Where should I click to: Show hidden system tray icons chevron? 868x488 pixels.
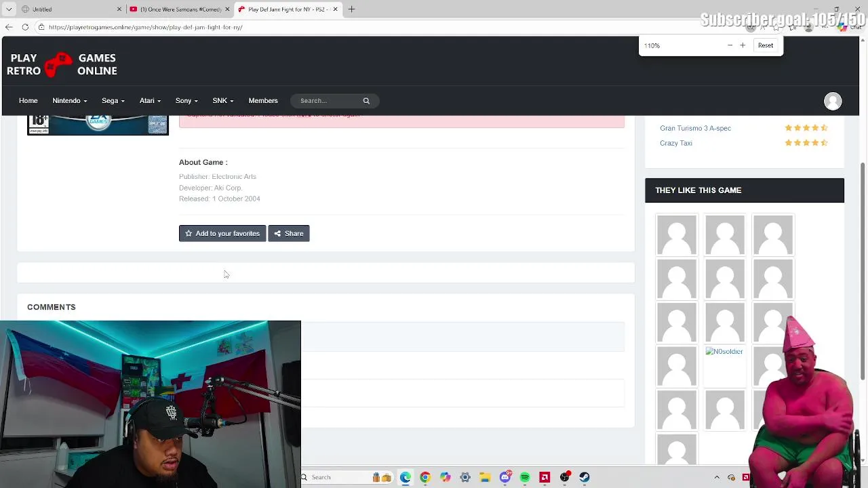[x=717, y=477]
